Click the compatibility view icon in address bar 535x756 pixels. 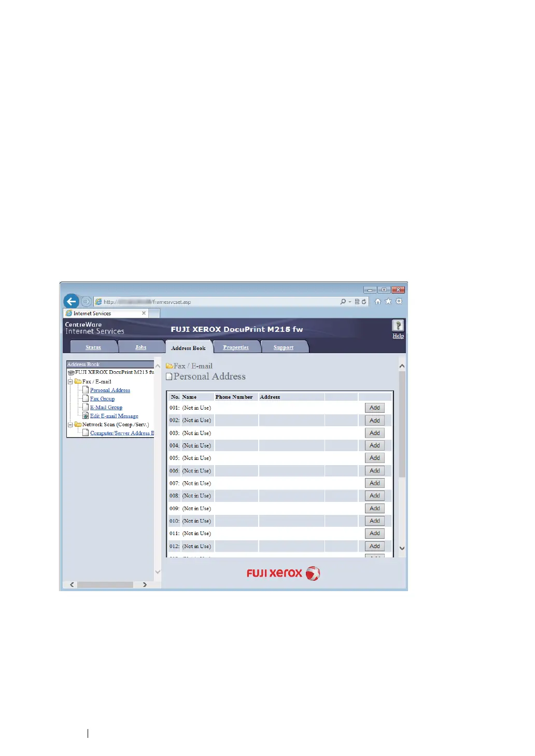click(x=357, y=301)
